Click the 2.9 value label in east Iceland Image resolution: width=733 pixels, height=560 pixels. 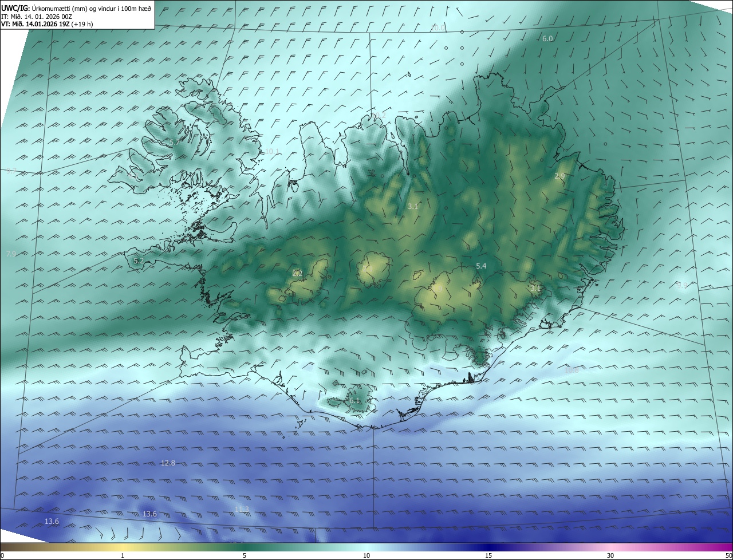click(x=559, y=176)
